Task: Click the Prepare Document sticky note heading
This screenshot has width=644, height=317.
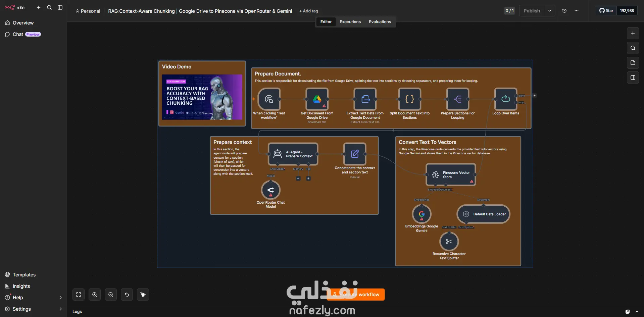Action: tap(278, 74)
